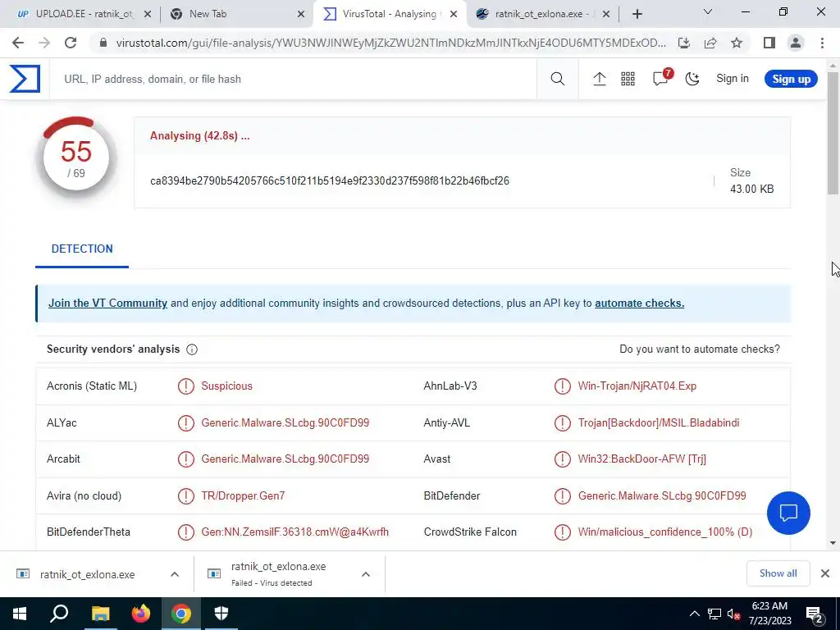The image size is (840, 630).
Task: Open a new browser tab with plus
Action: click(637, 15)
